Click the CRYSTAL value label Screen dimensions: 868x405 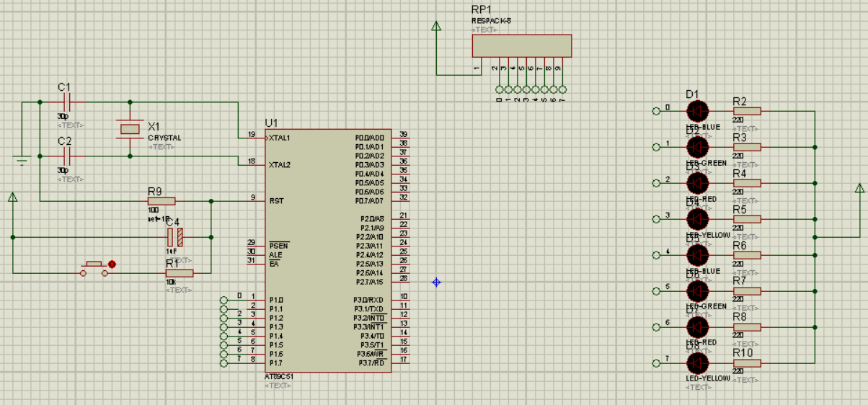pyautogui.click(x=164, y=138)
